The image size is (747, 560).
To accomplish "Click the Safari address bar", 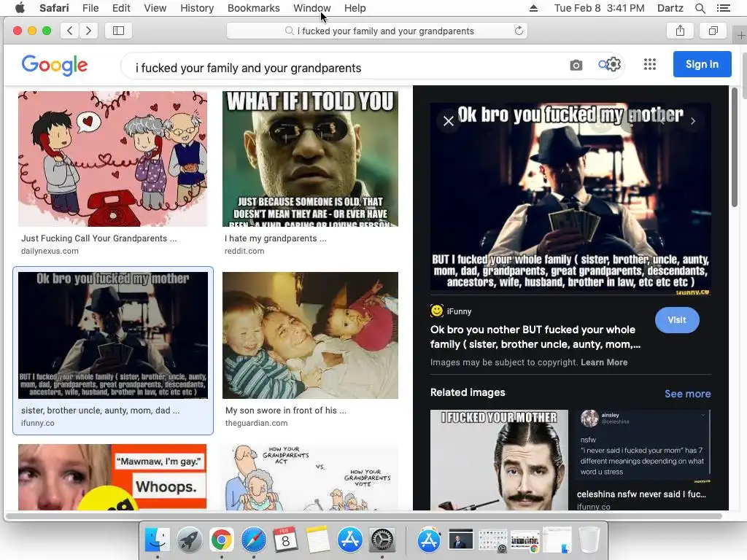I will 377,31.
